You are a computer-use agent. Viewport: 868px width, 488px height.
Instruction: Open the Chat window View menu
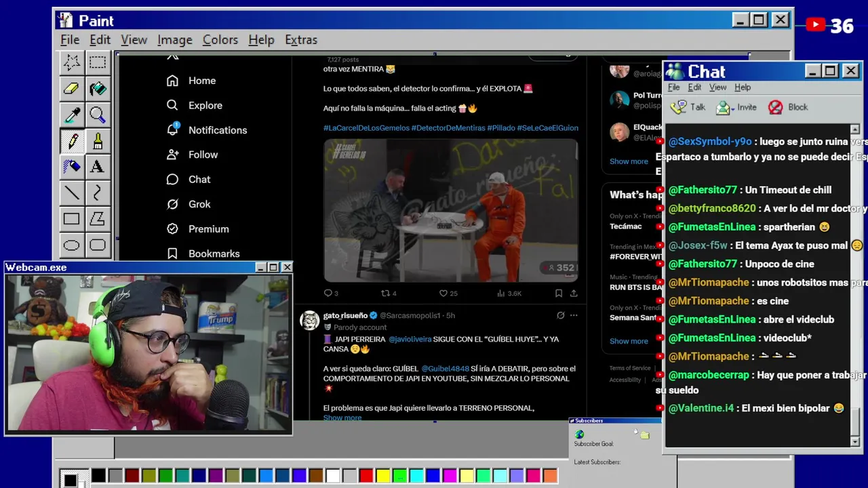[x=717, y=87]
